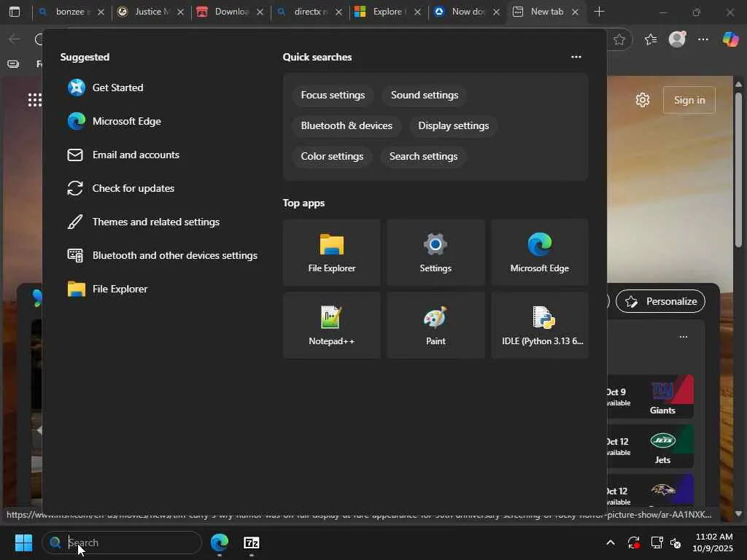Image resolution: width=747 pixels, height=560 pixels.
Task: Open new tab page settings gear
Action: pos(643,100)
